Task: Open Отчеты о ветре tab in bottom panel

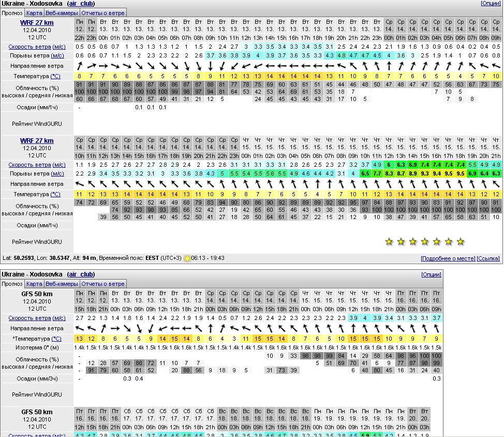Action: click(103, 284)
